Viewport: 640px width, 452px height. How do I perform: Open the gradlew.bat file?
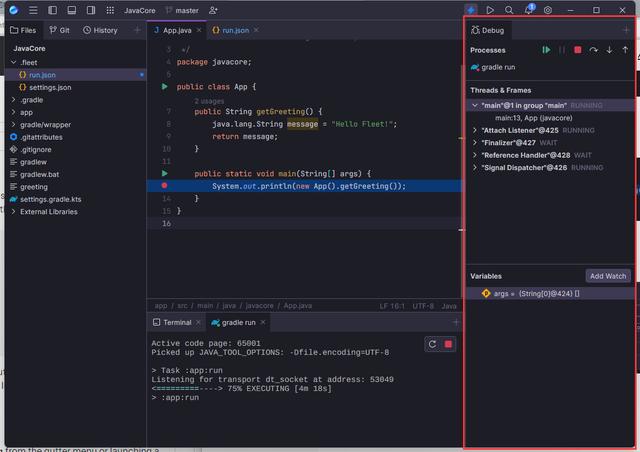pyautogui.click(x=76, y=174)
